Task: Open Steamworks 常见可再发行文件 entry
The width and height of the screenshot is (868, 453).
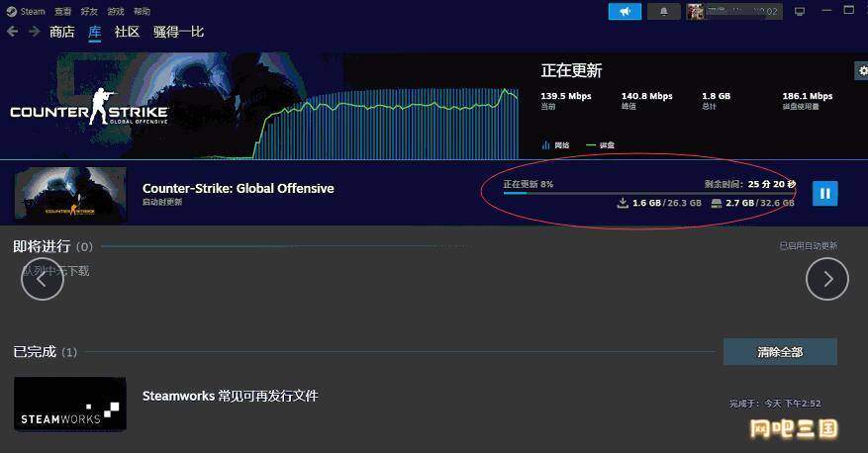Action: 231,396
